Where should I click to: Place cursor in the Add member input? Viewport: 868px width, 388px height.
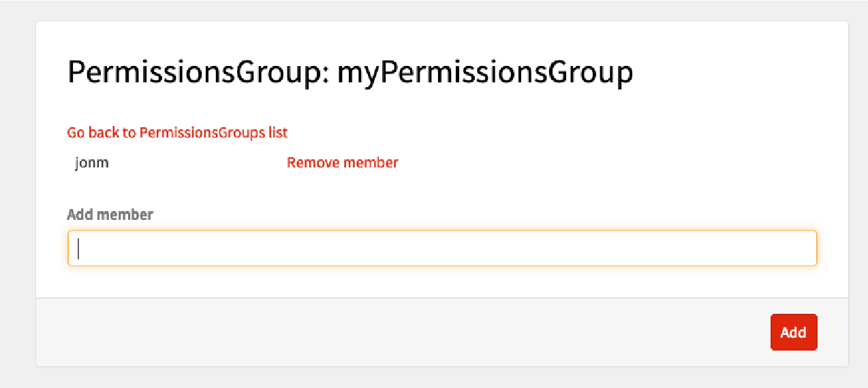(442, 248)
